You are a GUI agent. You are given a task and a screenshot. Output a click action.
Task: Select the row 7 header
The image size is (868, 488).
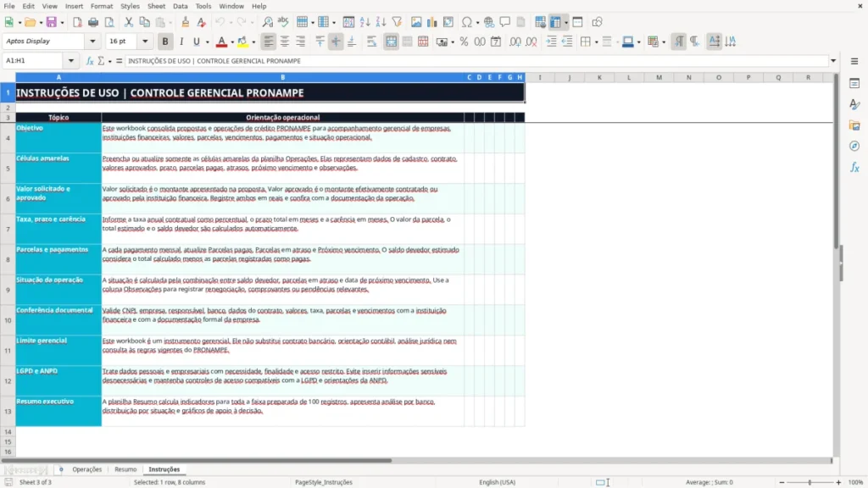tap(8, 229)
